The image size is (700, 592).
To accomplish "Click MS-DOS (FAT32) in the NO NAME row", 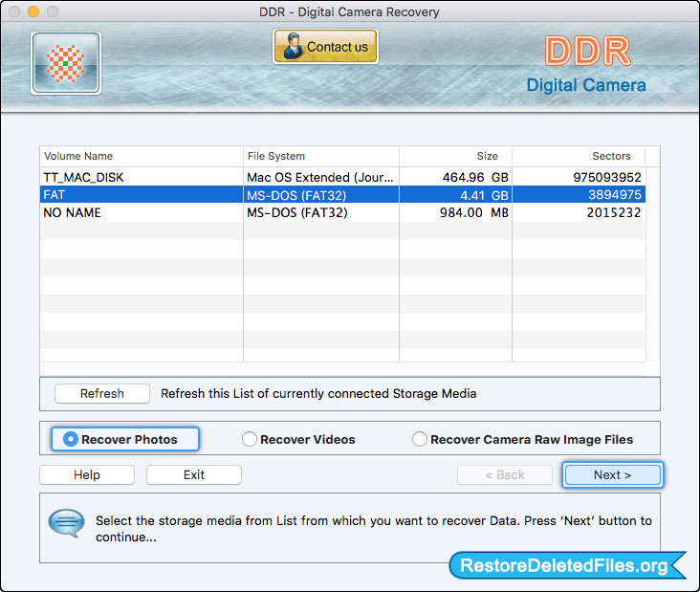I will click(296, 212).
